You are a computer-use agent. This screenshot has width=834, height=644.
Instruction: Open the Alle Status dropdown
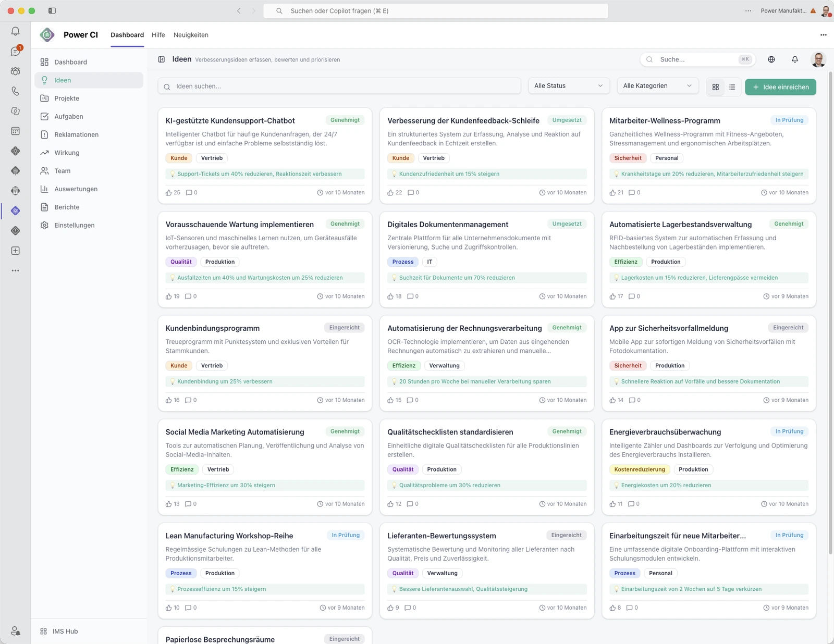tap(569, 86)
